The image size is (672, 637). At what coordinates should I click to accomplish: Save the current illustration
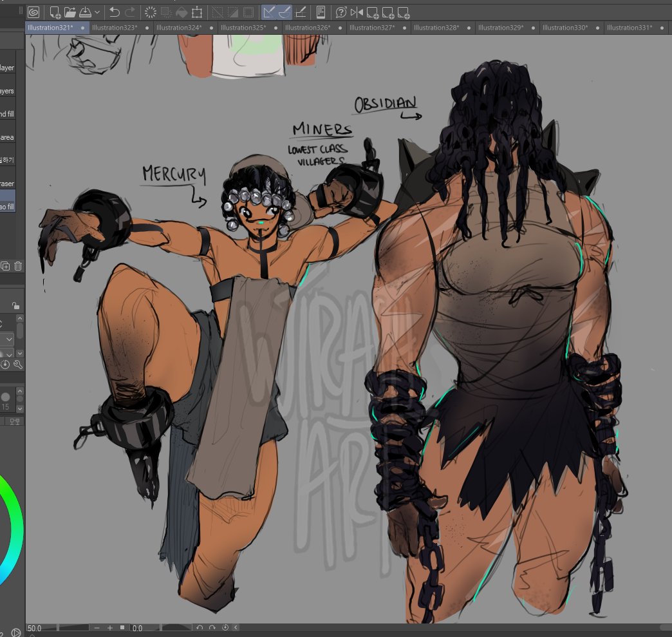(x=85, y=12)
